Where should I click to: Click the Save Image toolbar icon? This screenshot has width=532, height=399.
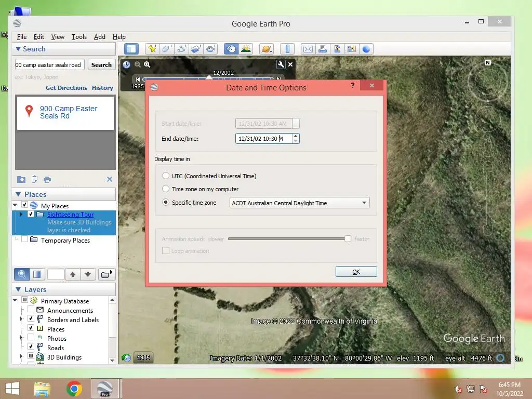point(337,49)
